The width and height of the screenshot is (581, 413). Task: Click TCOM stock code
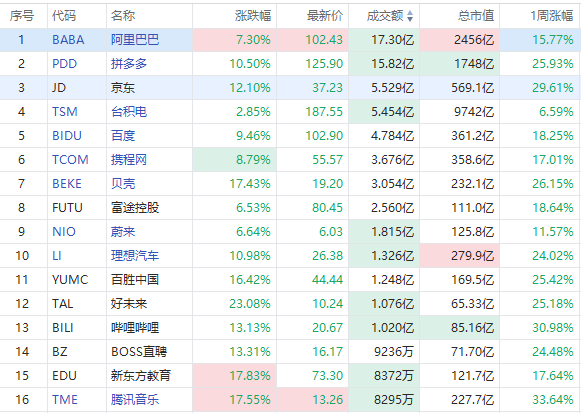[x=70, y=160]
